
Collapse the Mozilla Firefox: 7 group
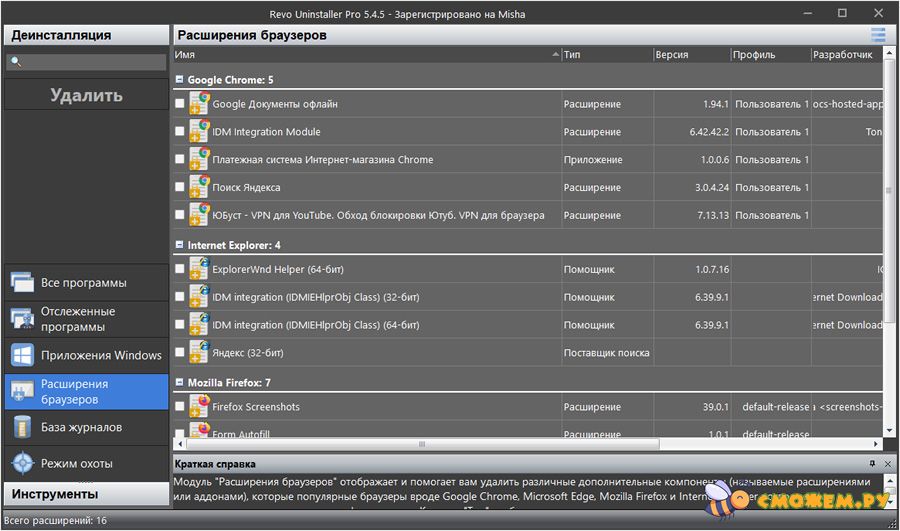coord(179,382)
